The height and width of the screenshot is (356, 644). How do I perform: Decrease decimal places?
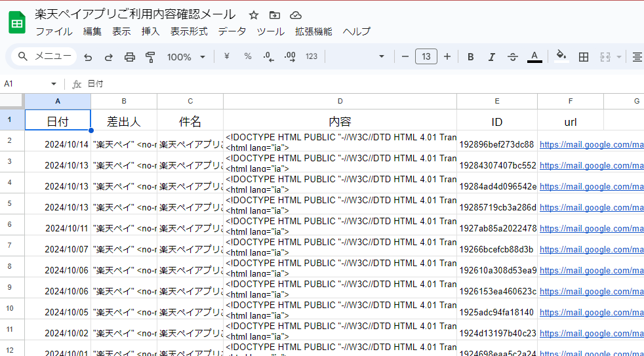[269, 56]
